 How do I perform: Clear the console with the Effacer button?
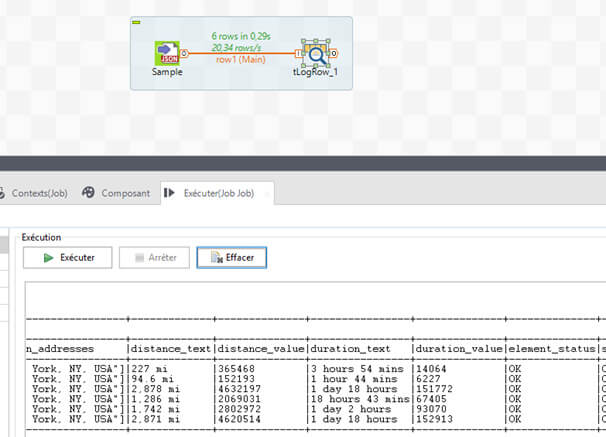click(x=232, y=257)
